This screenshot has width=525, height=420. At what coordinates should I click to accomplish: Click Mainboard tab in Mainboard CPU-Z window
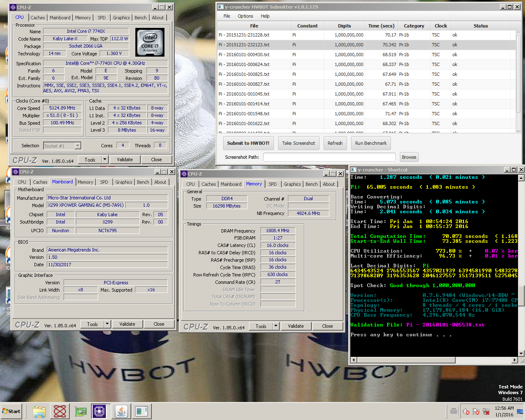coord(62,182)
